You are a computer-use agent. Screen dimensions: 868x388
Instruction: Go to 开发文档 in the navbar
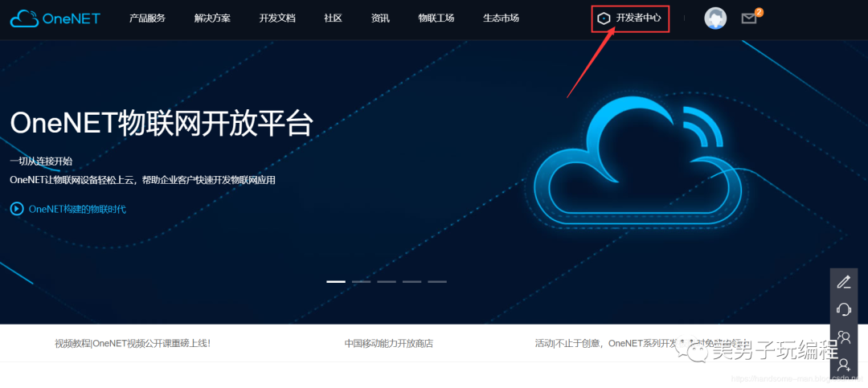[277, 18]
